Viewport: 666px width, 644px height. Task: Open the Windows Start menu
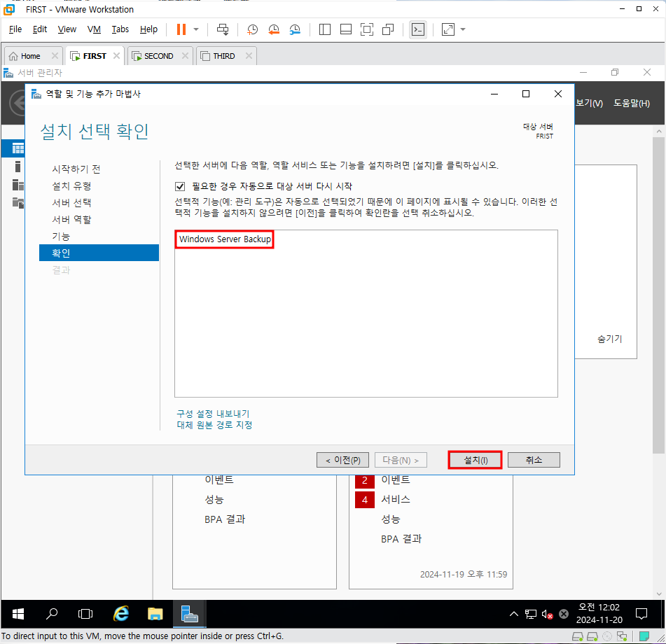click(x=18, y=614)
